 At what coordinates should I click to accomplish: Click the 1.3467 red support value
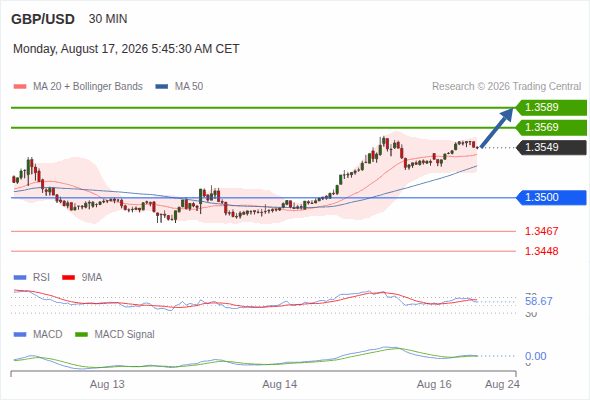[541, 231]
